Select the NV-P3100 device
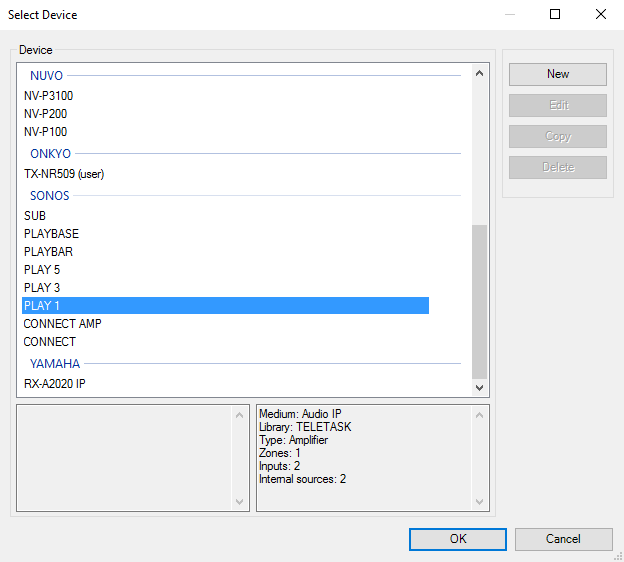The image size is (624, 562). [48, 96]
